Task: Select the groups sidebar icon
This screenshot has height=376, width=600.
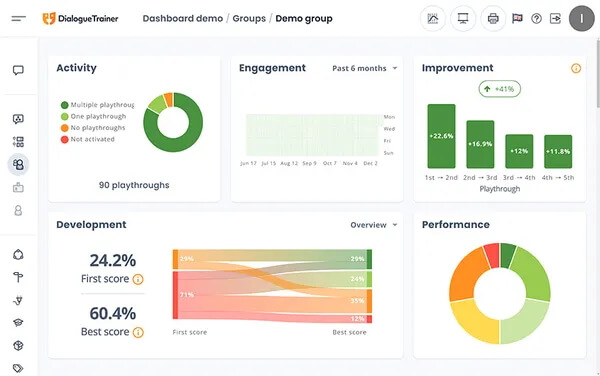Action: (x=18, y=164)
